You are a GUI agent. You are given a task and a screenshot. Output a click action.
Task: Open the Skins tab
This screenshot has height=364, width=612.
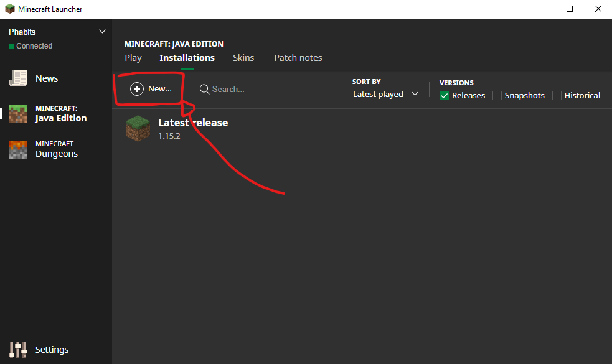click(243, 58)
